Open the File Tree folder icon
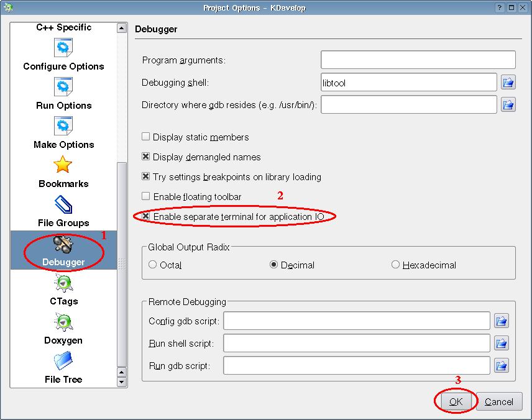Image resolution: width=532 pixels, height=420 pixels. 63,361
